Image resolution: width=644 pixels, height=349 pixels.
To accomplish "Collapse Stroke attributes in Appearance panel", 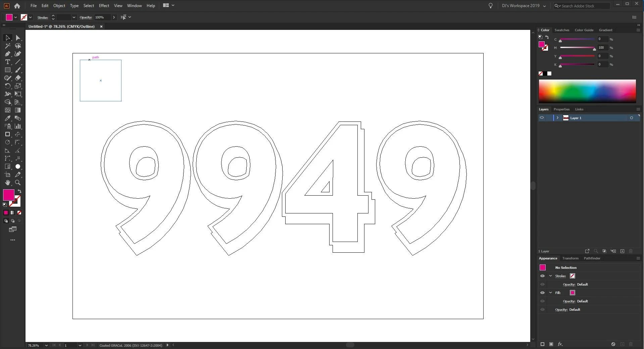I will coord(550,276).
